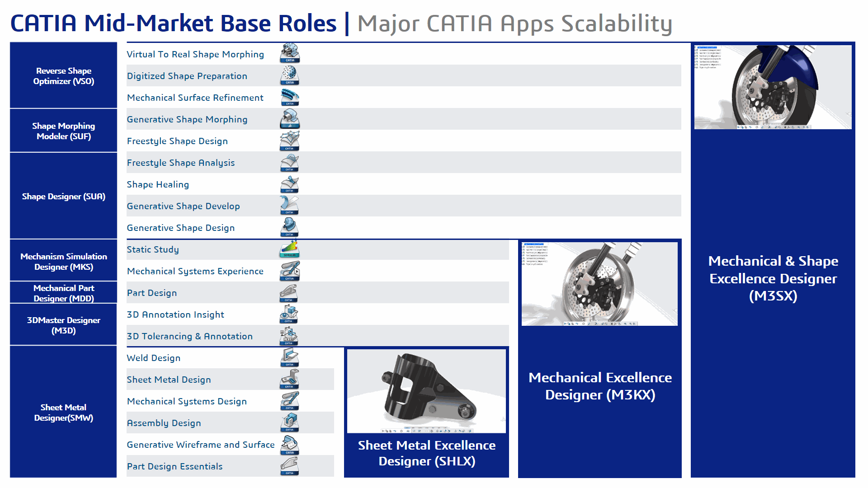Select the Mechanism Simulation Designer (MKS) block
Viewport: 868px width, 488px height.
tap(63, 261)
